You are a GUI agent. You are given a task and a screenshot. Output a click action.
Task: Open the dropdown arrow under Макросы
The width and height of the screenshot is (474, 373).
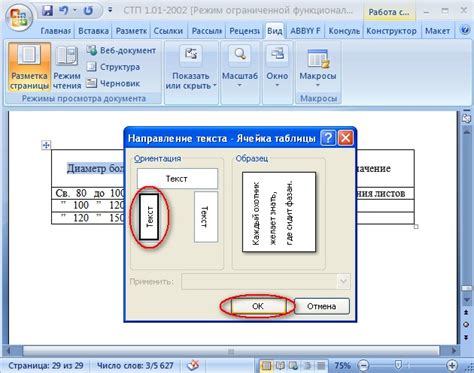coord(318,86)
